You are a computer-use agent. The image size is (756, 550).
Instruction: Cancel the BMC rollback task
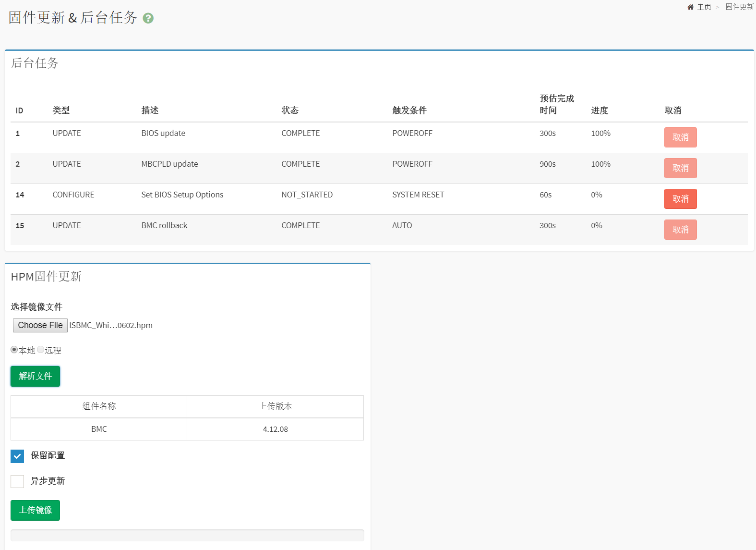click(680, 230)
